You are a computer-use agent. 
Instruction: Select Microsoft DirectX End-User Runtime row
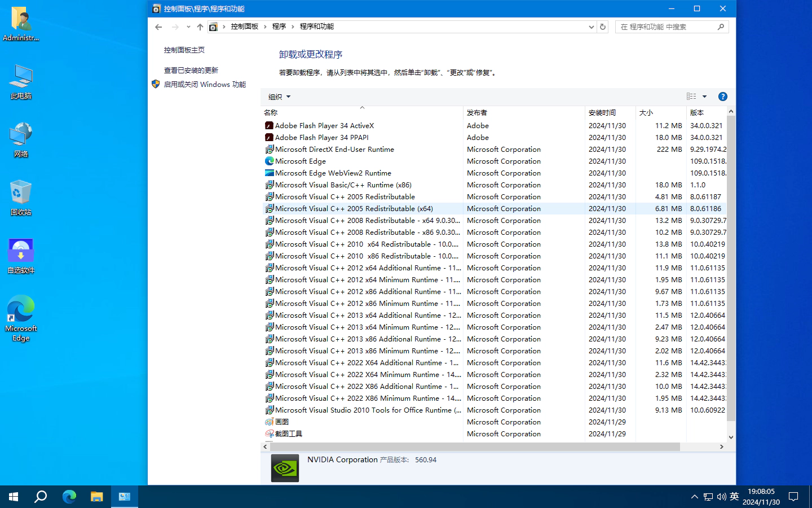tap(493, 150)
